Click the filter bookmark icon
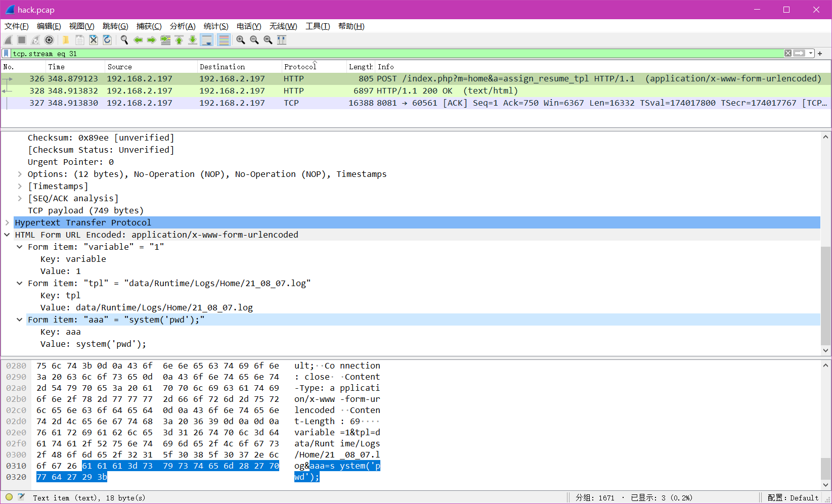Image resolution: width=832 pixels, height=504 pixels. tap(6, 54)
